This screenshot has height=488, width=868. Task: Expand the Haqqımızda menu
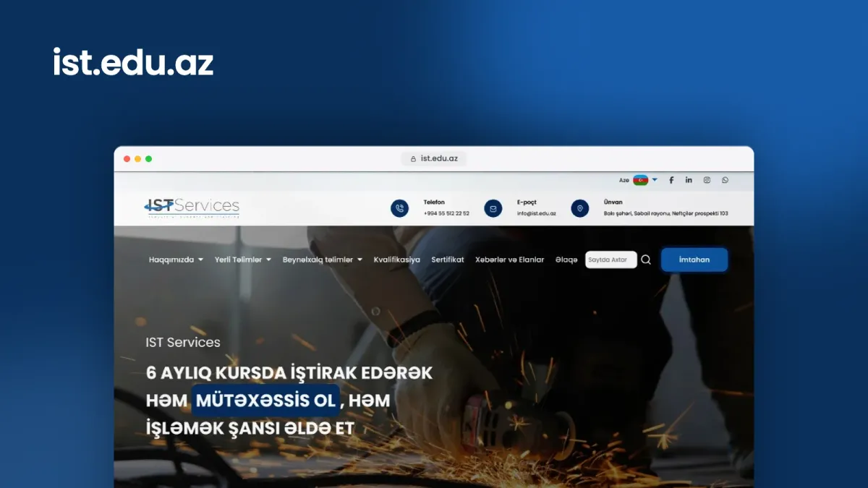pos(176,260)
